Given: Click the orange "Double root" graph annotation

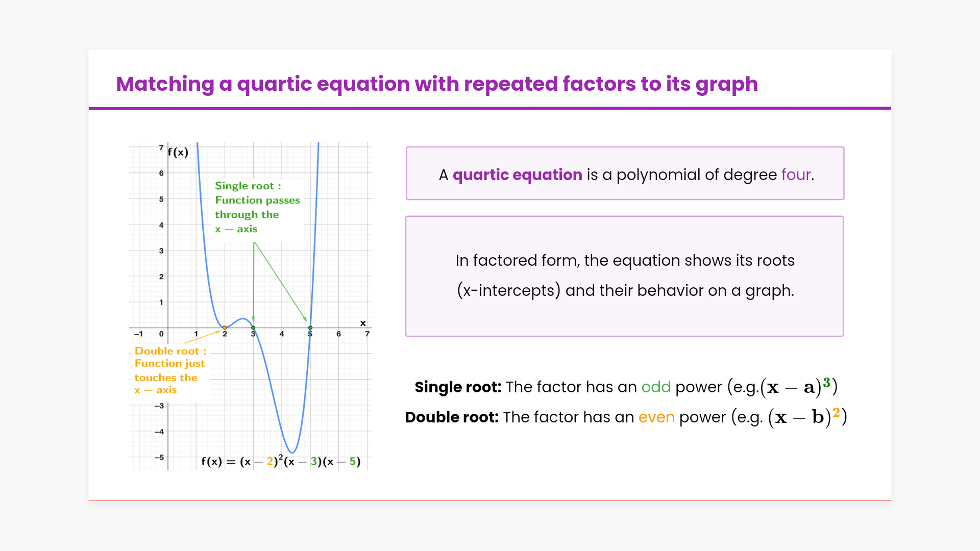Looking at the screenshot, I should 169,370.
